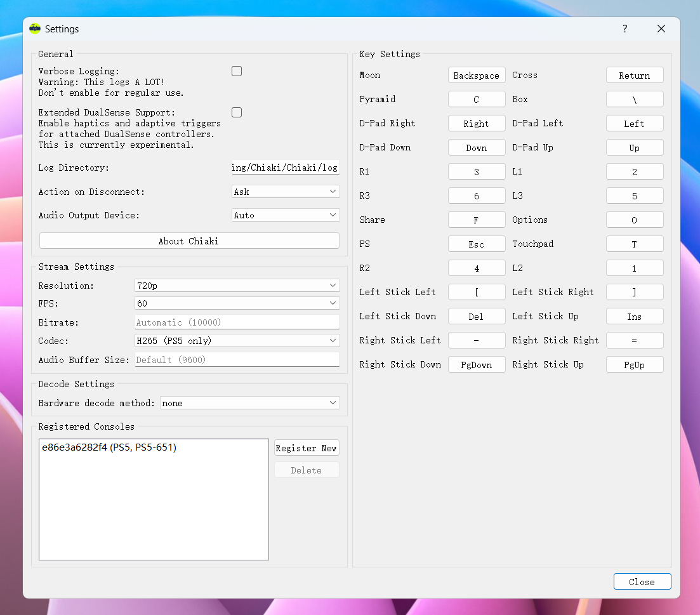Select the registered PS5-651 console entry
The image size is (700, 615).
109,448
